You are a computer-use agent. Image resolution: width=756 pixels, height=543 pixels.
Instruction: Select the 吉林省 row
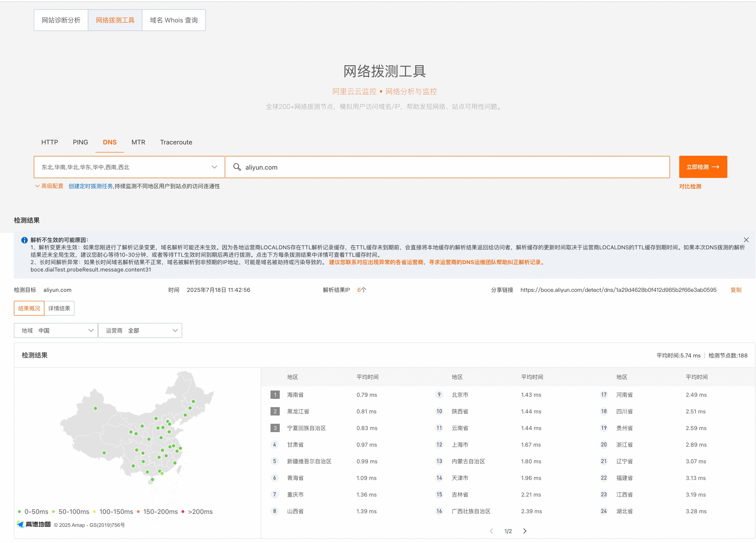point(508,495)
